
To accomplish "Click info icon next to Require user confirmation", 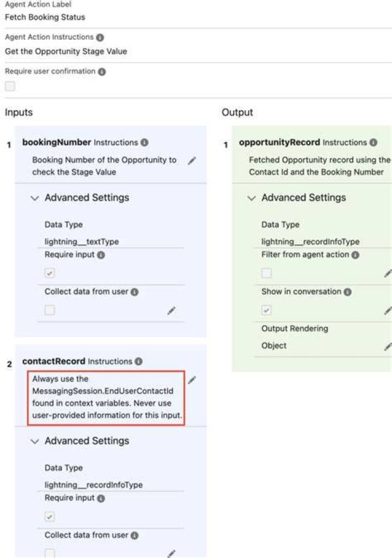I will tap(102, 71).
